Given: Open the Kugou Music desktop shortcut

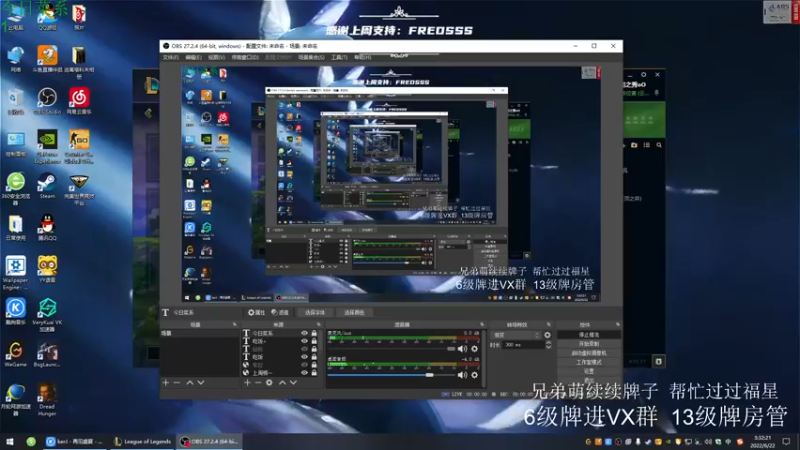Looking at the screenshot, I should (16, 312).
